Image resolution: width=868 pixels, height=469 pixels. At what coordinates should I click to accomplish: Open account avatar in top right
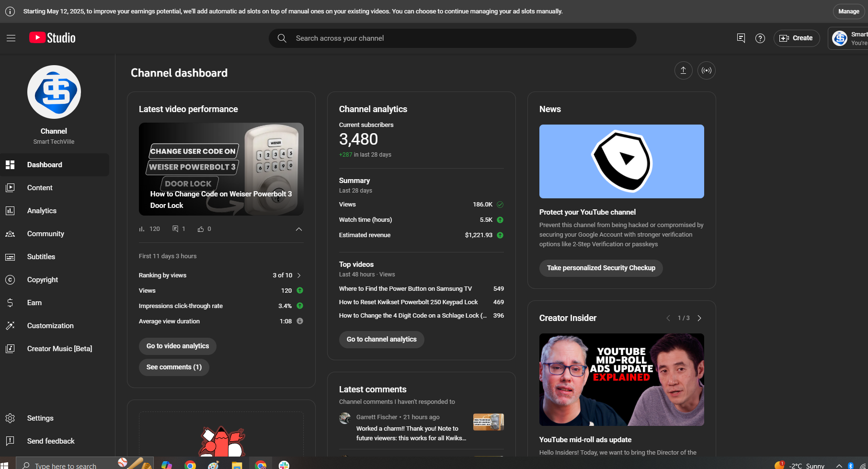tap(840, 38)
